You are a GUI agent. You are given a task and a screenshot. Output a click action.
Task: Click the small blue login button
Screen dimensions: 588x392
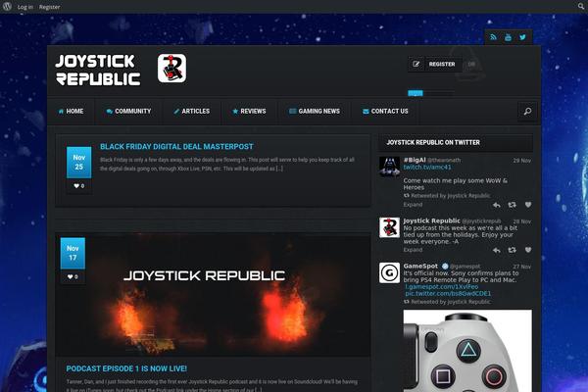416,93
